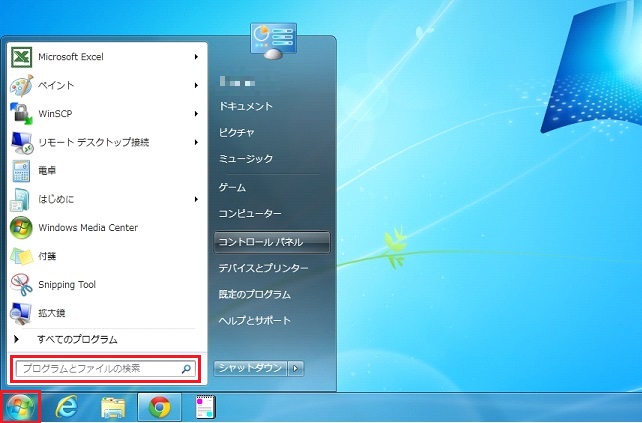Screen dimensions: 642x423
Task: Click the Remote Desktop Connection icon
Action: pyautogui.click(x=21, y=143)
